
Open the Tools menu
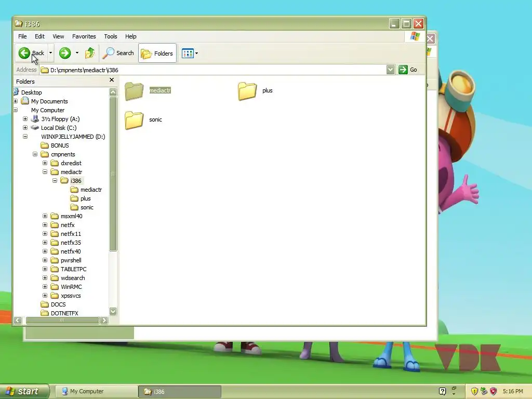click(x=111, y=36)
